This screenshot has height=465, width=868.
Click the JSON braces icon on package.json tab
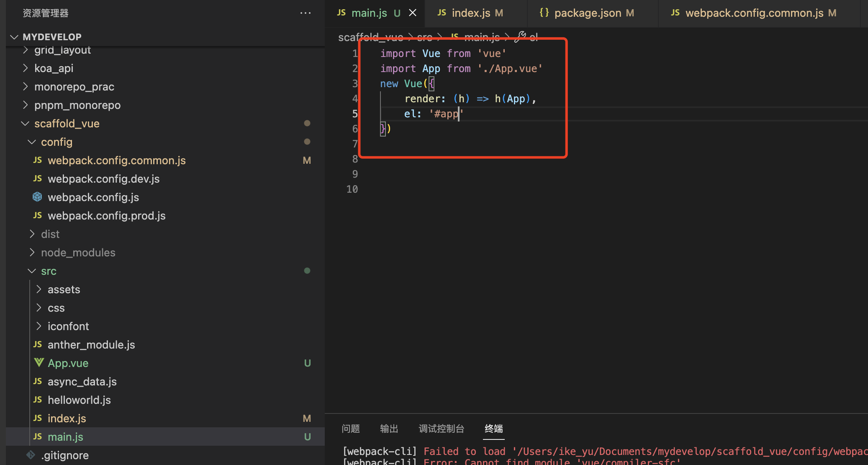point(544,13)
